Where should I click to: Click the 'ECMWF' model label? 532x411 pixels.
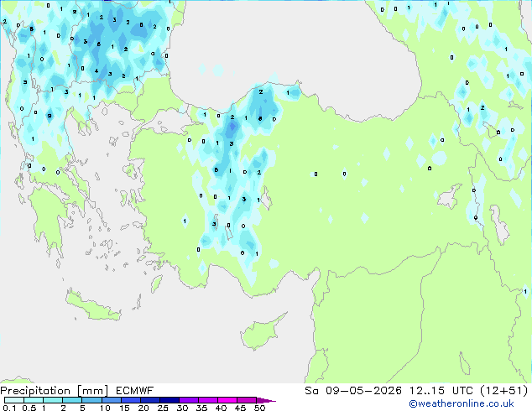pos(135,391)
